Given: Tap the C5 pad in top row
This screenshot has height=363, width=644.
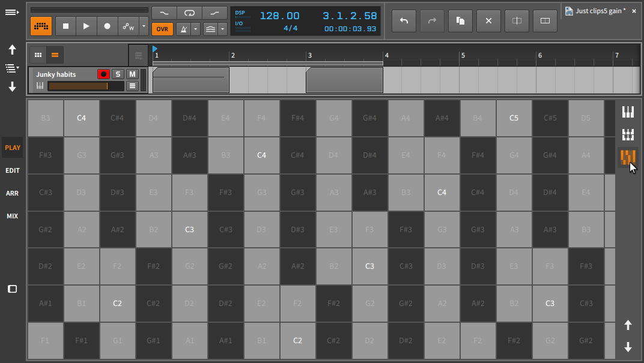Looking at the screenshot, I should point(514,118).
